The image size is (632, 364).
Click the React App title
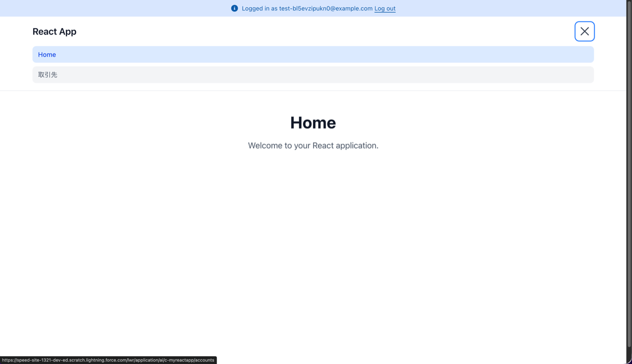click(x=54, y=32)
